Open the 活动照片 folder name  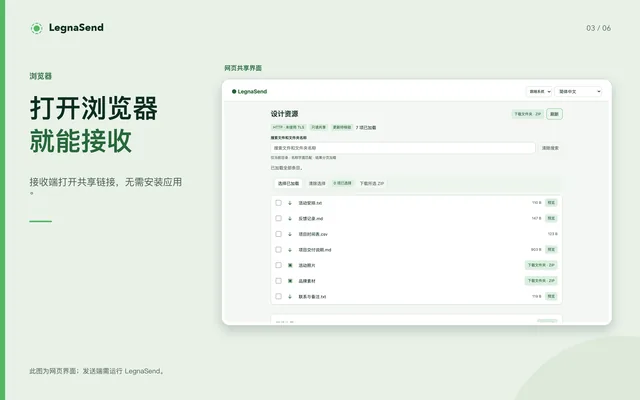[307, 265]
